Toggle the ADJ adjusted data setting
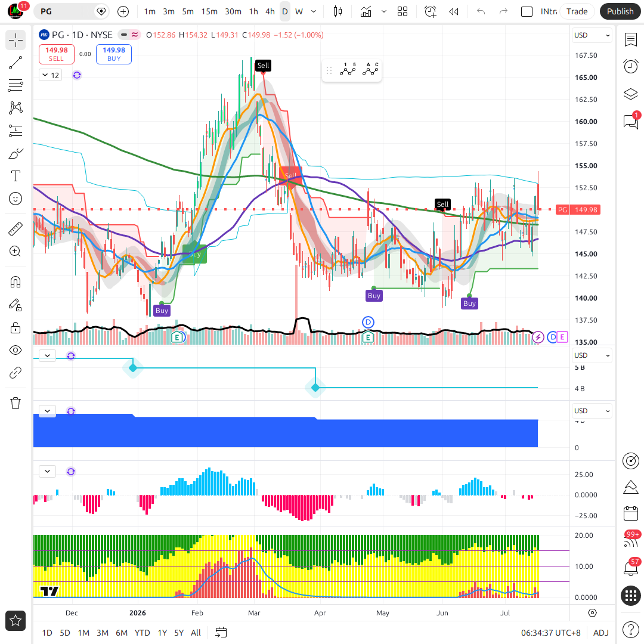This screenshot has width=644, height=644. 601,633
